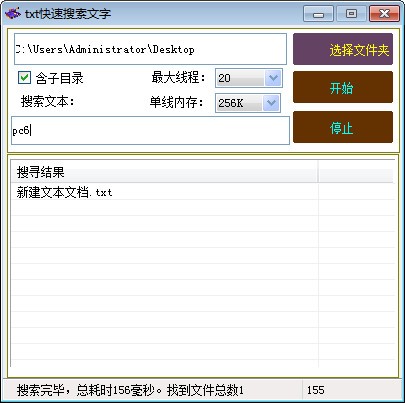
Task: Minimize the txt快速搜索文字 window
Action: [x=318, y=14]
